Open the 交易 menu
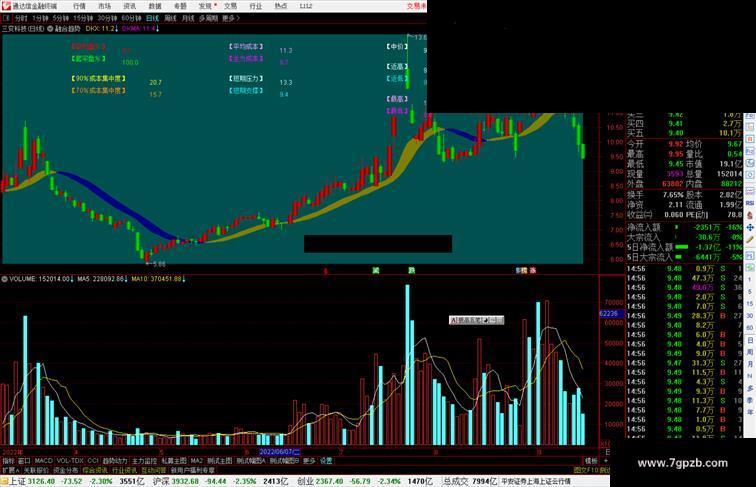The height and width of the screenshot is (487, 756). 230,6
